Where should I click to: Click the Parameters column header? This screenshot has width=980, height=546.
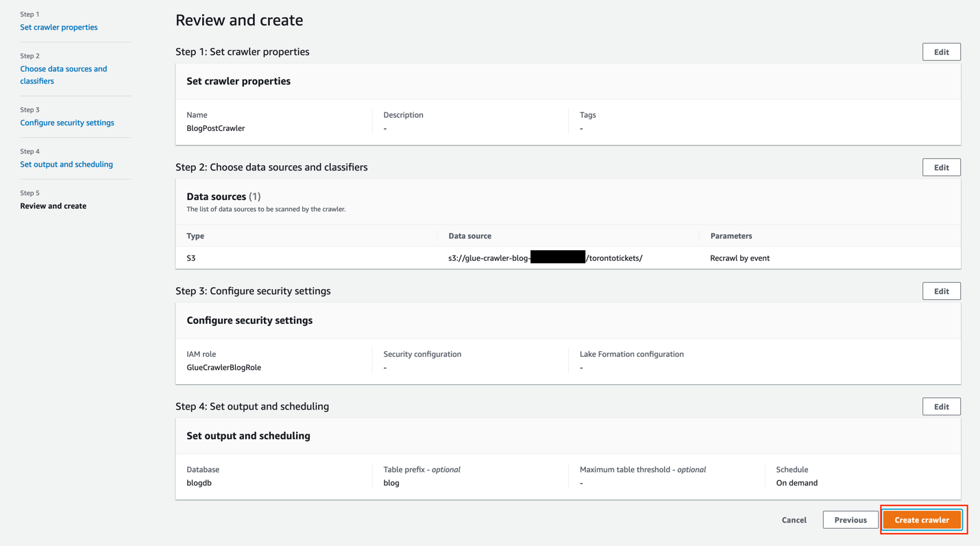click(731, 236)
